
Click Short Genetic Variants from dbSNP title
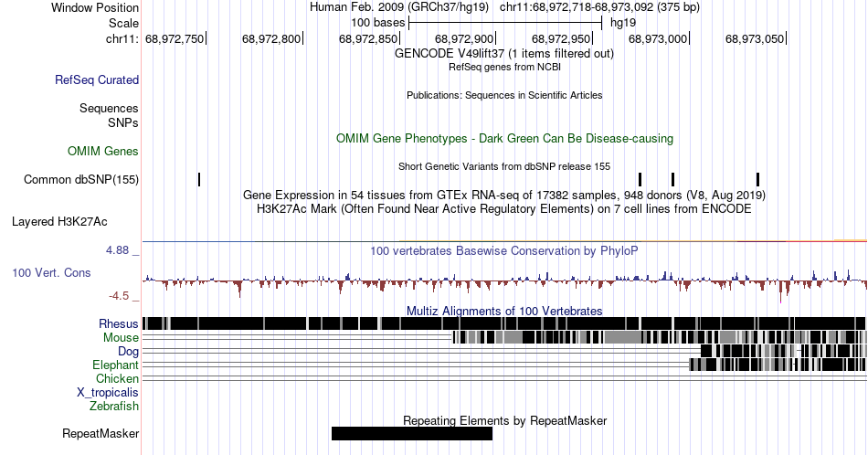(504, 166)
